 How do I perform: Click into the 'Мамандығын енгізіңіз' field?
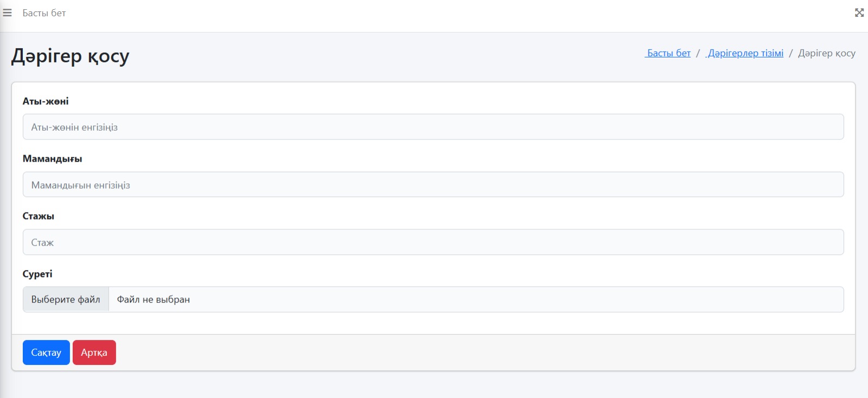433,185
